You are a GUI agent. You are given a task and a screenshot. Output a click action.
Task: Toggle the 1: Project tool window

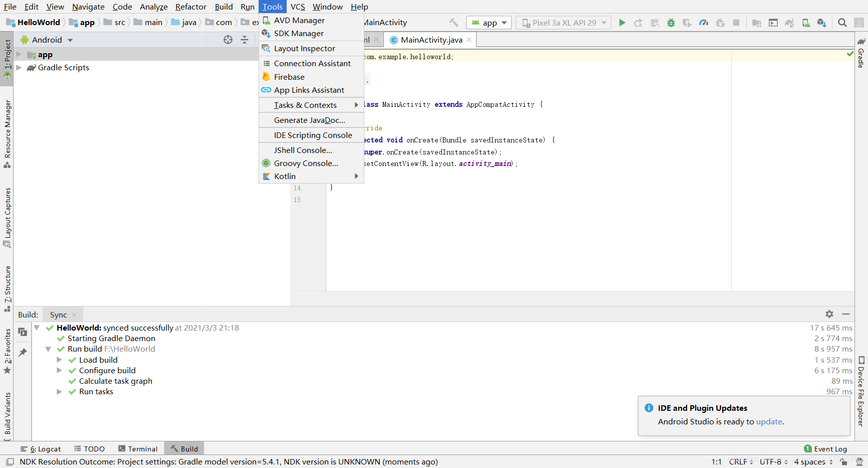pos(7,59)
